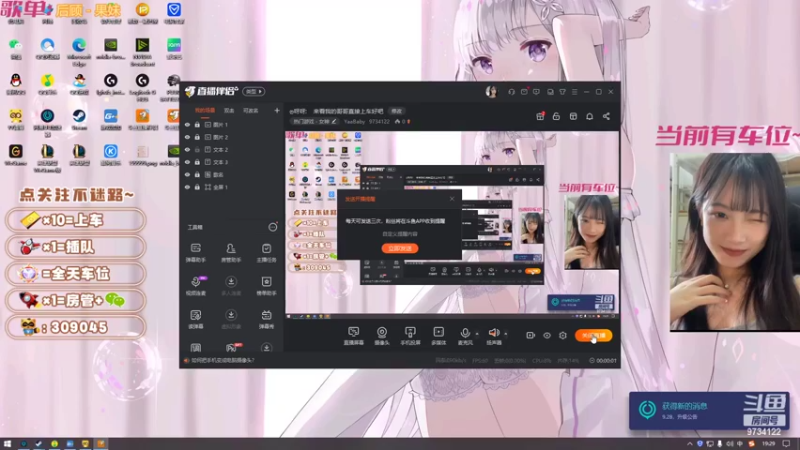Expand the speaker options arrow
This screenshot has width=800, height=450.
(x=506, y=334)
